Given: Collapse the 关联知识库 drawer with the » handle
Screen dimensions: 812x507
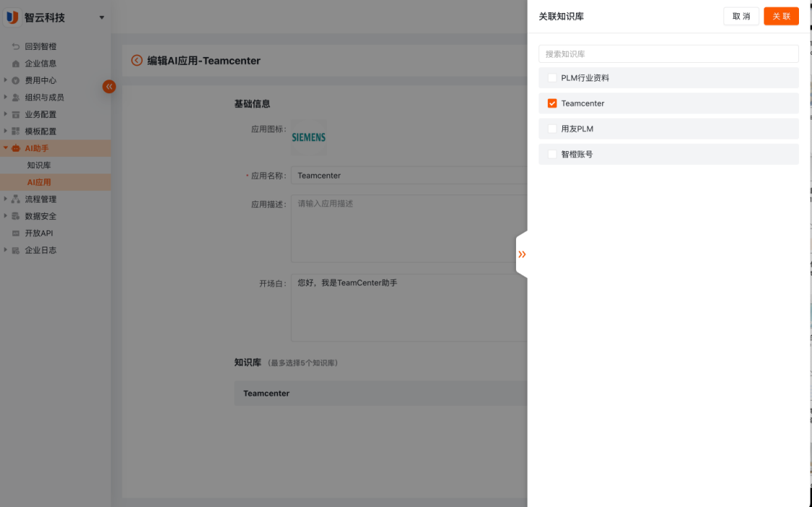Looking at the screenshot, I should click(x=522, y=254).
